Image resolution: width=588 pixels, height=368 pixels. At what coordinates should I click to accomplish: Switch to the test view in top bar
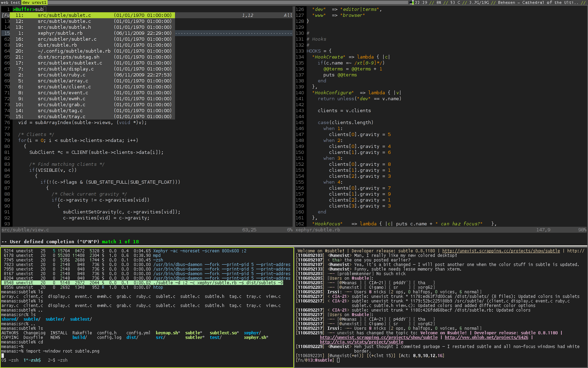(15, 2)
